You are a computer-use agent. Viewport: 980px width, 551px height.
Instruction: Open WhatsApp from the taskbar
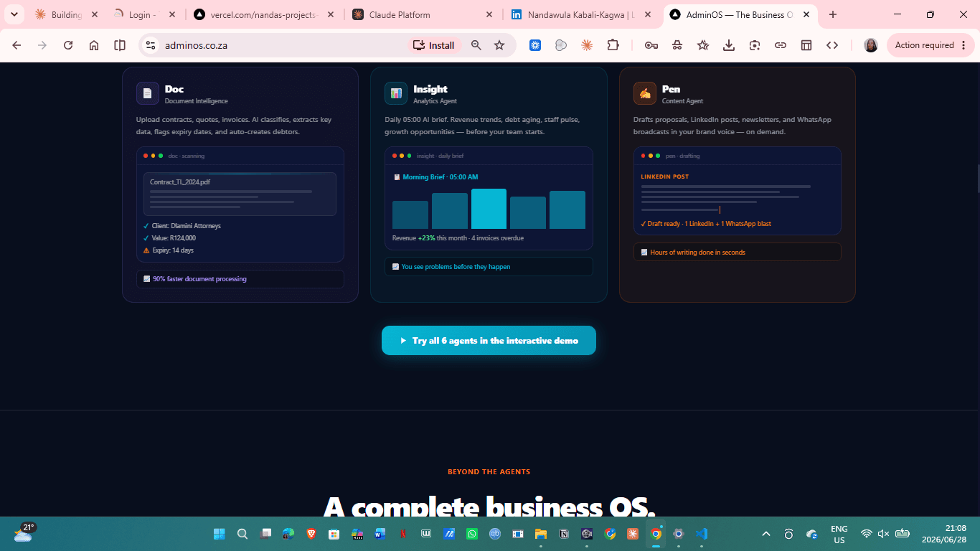[x=472, y=534]
